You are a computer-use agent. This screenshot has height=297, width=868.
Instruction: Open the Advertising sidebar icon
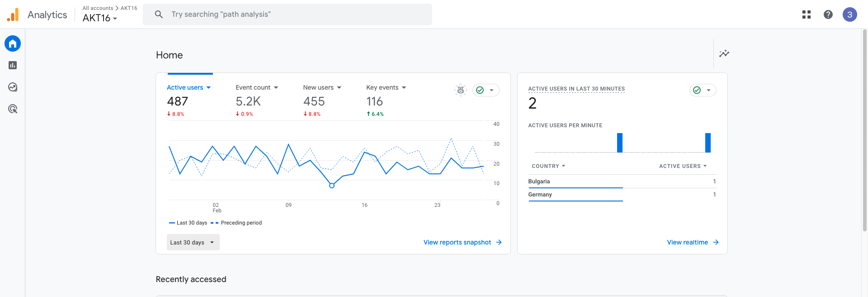coord(13,109)
